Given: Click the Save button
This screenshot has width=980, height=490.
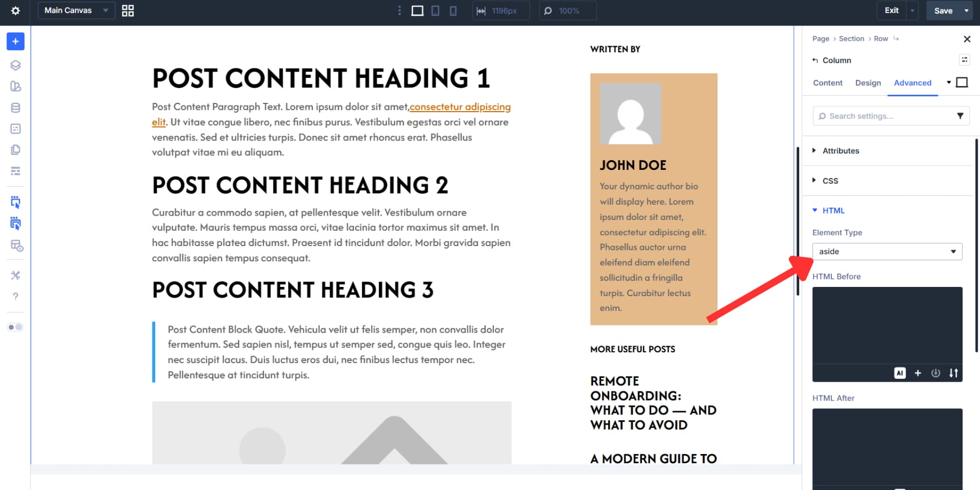Looking at the screenshot, I should click(x=942, y=10).
